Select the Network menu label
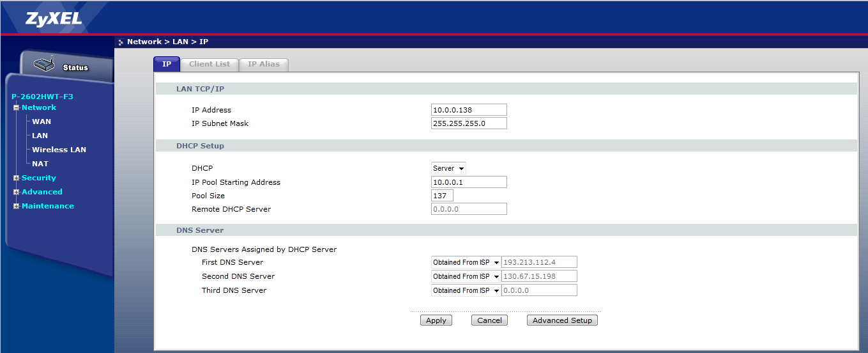 tap(39, 107)
